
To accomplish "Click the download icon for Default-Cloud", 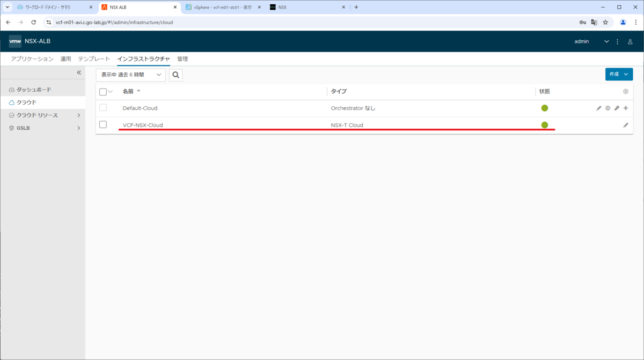I will click(608, 108).
